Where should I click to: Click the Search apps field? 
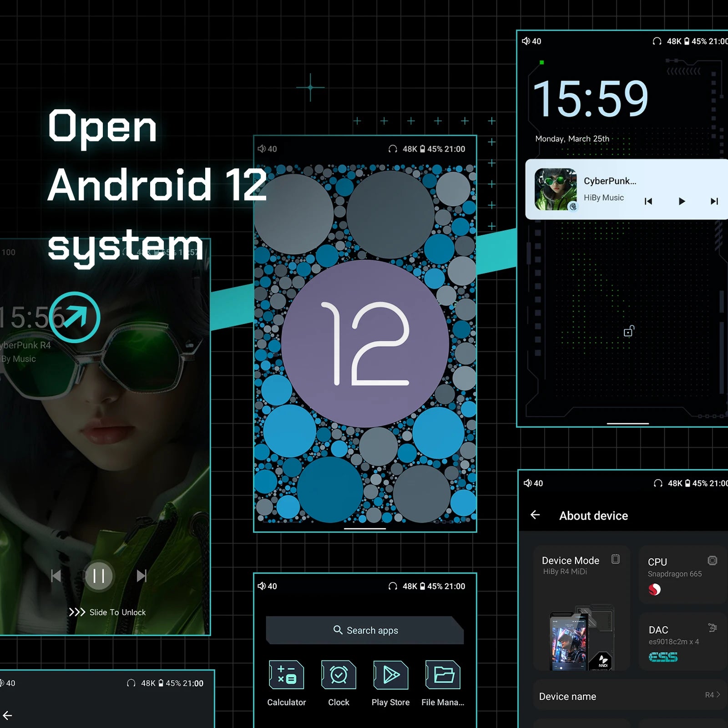pos(365,630)
